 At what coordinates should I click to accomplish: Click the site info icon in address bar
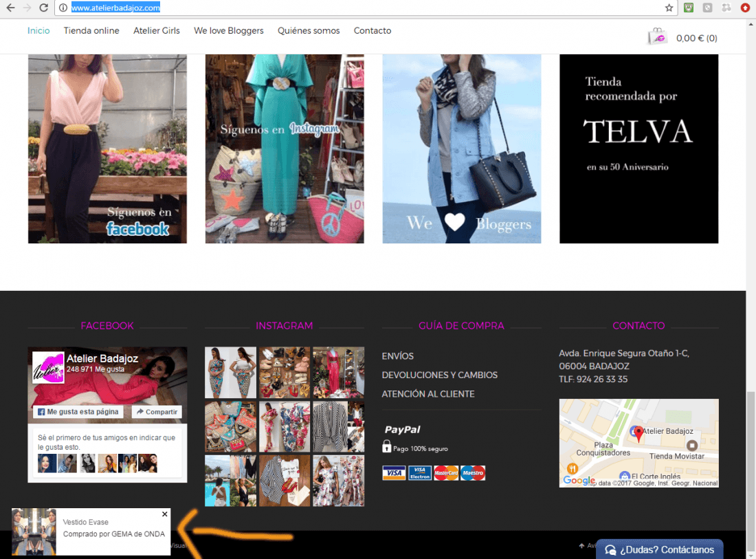click(x=63, y=8)
